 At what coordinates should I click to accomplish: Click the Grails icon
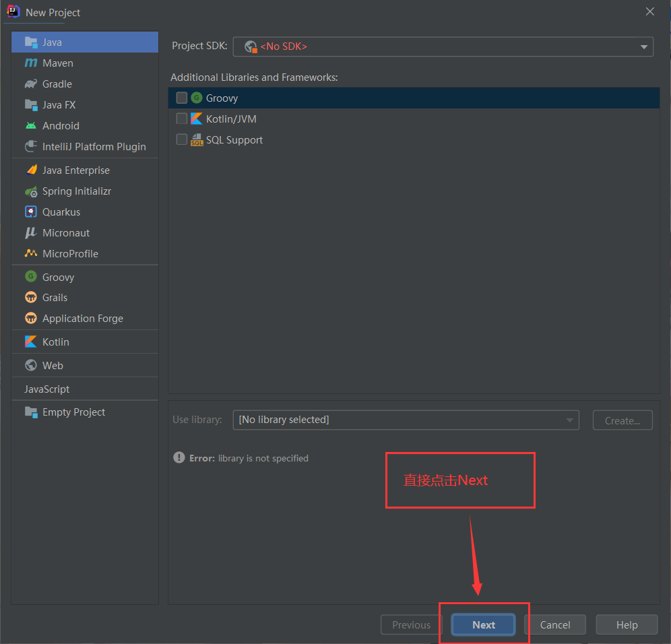pos(31,297)
